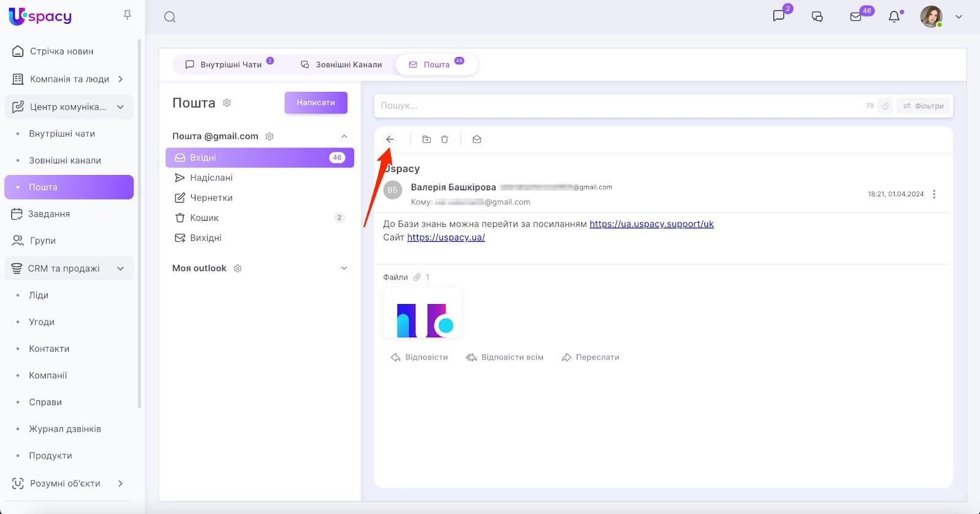Click sender name Валерія Башкірова
This screenshot has width=980, height=514.
pos(453,187)
